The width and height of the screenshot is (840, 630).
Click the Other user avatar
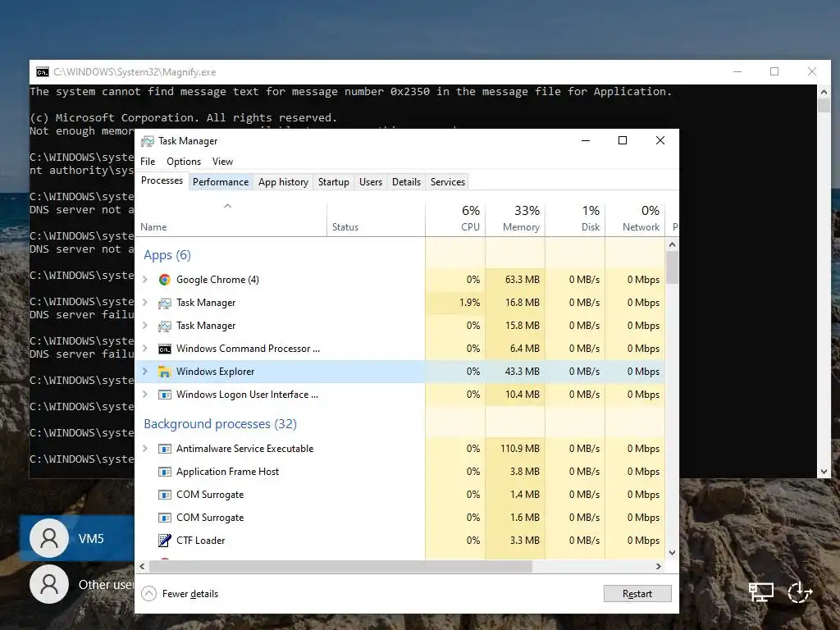(x=49, y=584)
